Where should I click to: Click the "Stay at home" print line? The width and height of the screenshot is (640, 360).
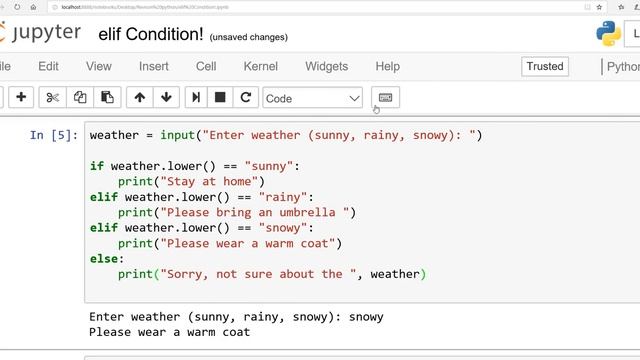tap(191, 182)
